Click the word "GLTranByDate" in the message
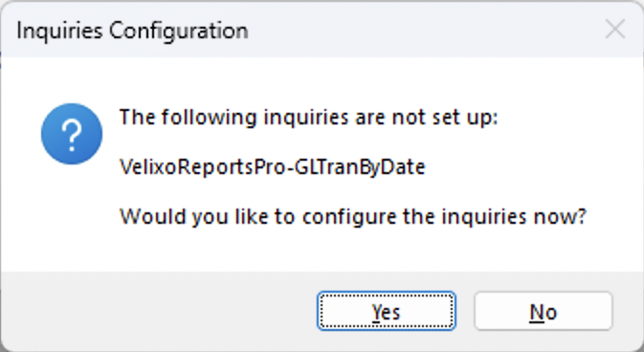This screenshot has height=352, width=644. pyautogui.click(x=360, y=167)
